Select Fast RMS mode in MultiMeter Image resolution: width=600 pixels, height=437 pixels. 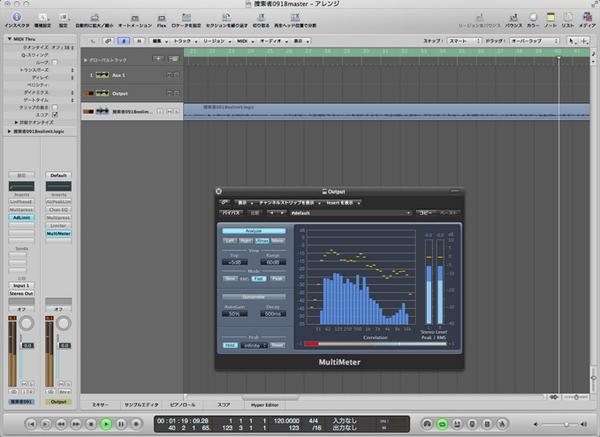(259, 279)
